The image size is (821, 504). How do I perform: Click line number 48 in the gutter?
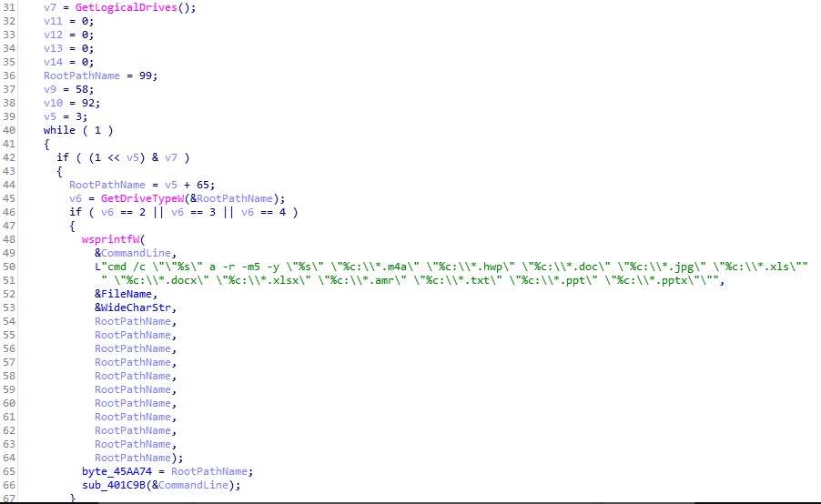coord(9,239)
